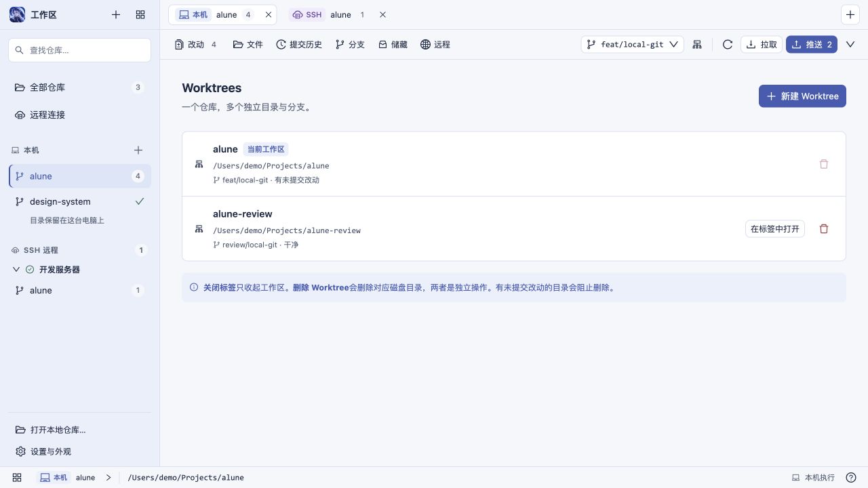Pull changes with 拉取 button

point(762,45)
